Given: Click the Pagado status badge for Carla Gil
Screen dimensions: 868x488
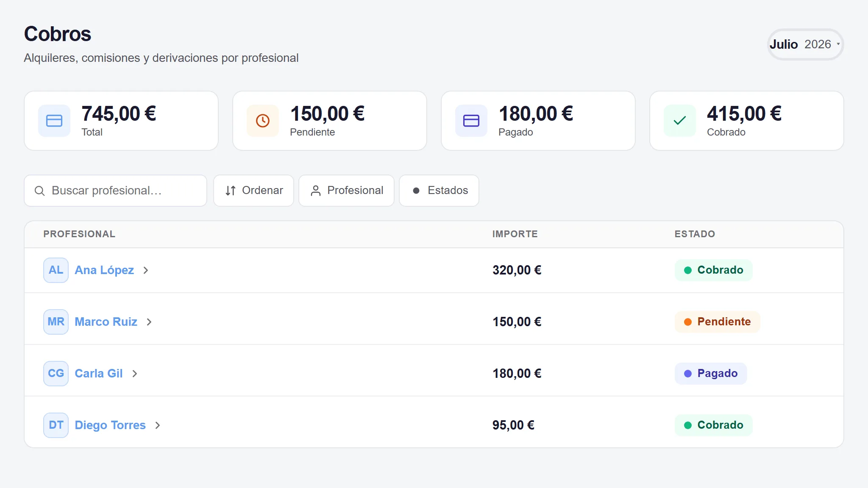Looking at the screenshot, I should [711, 374].
